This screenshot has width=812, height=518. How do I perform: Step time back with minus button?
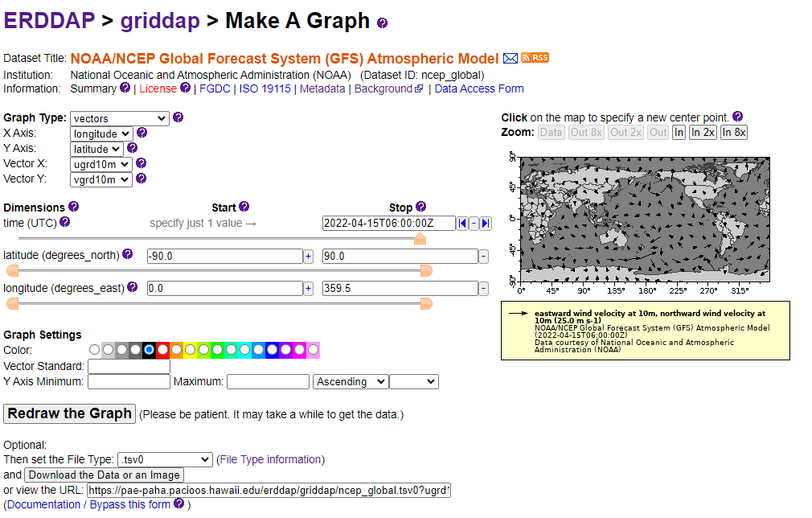tap(474, 224)
